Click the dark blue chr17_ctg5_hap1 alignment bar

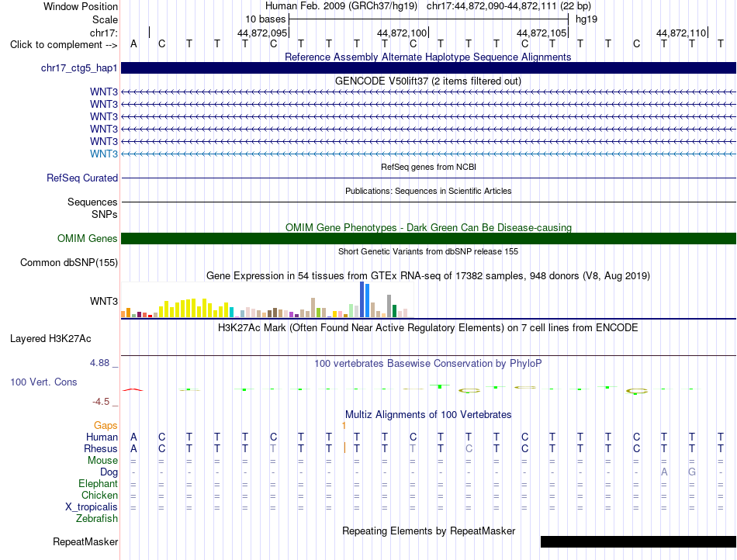point(428,67)
